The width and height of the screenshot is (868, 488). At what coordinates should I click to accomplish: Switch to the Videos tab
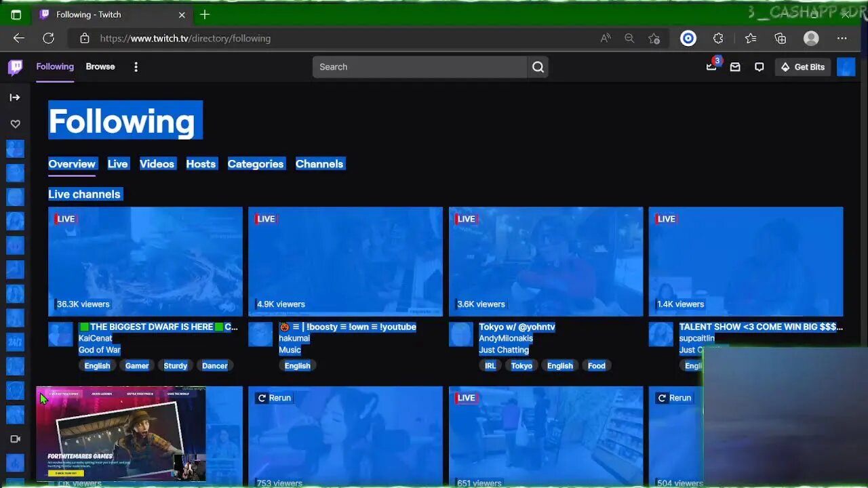click(157, 164)
